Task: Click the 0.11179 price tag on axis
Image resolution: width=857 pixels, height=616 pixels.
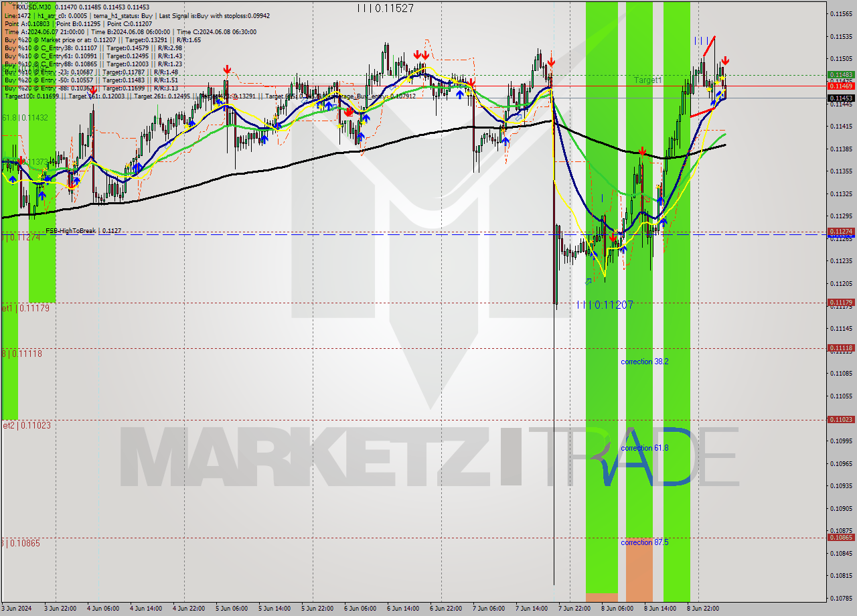Action: [841, 303]
